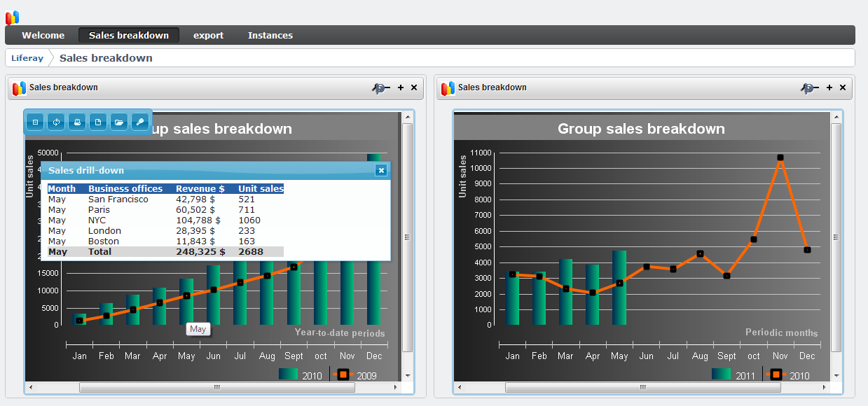868x406 pixels.
Task: Click right chart vertical scrollbar down arrow
Action: (x=836, y=376)
